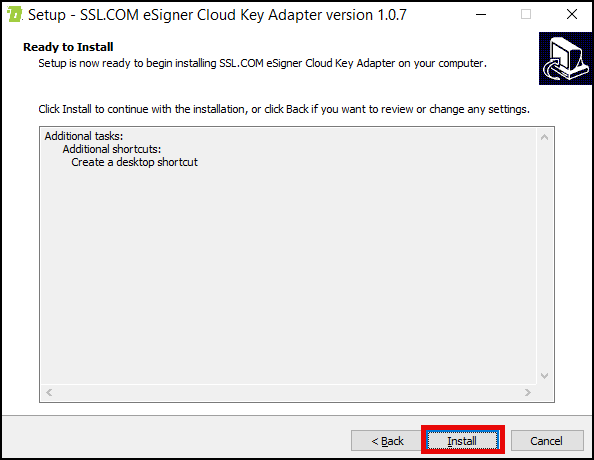Go to previous step with Back button
This screenshot has height=460, width=594.
[387, 441]
